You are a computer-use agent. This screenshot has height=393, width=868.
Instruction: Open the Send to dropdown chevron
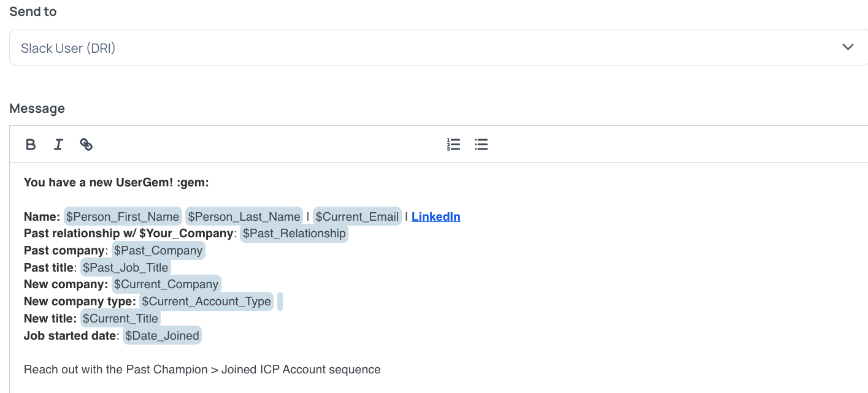[x=848, y=47]
